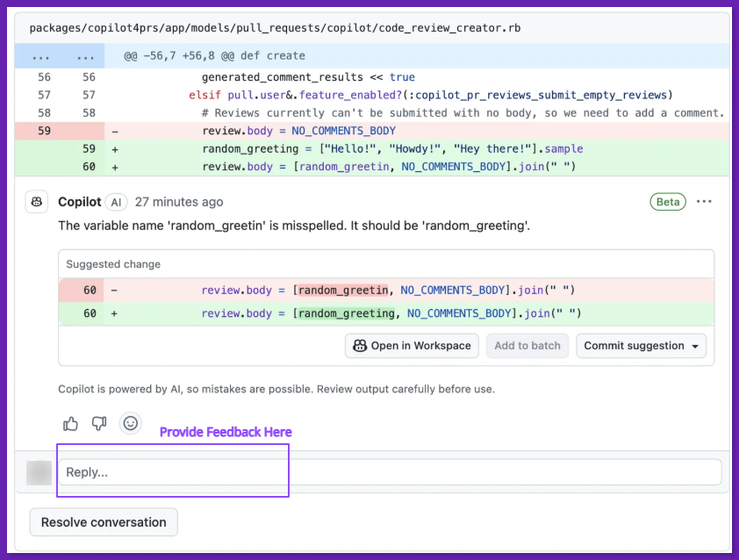Viewport: 739px width, 560px height.
Task: Focus the Reply text field
Action: click(x=390, y=472)
